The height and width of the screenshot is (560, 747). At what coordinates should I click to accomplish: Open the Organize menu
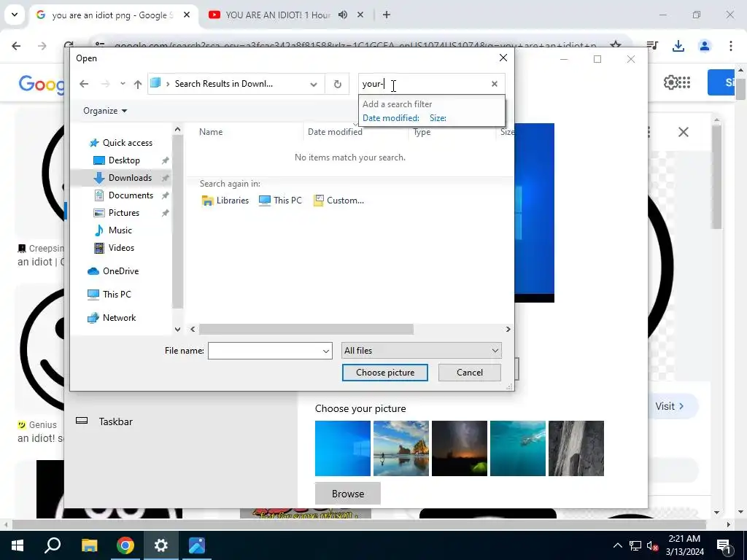[105, 111]
